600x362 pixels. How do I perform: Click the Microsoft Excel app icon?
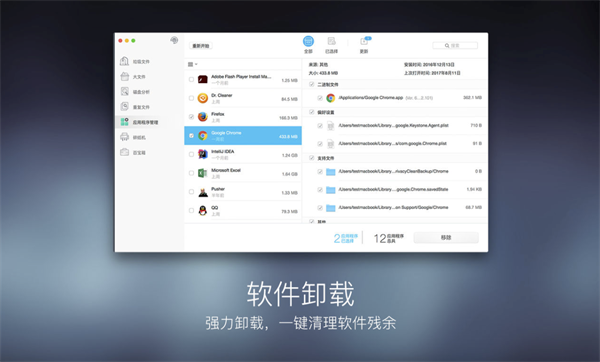(203, 173)
